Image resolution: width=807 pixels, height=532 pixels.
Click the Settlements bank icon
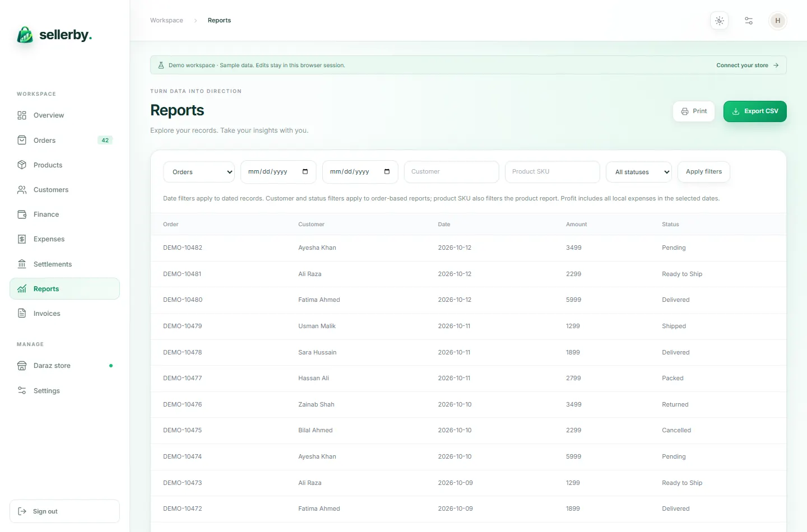(22, 264)
